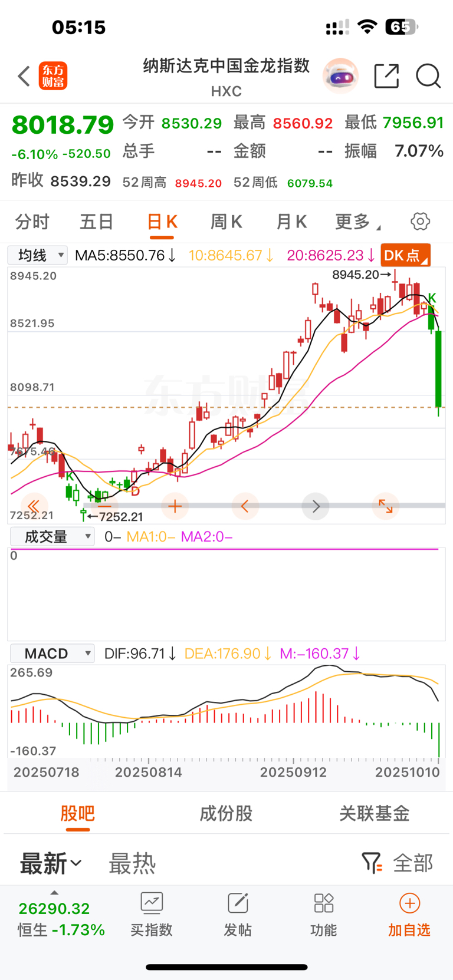The height and width of the screenshot is (980, 453).
Task: Tap the HXC ticker code
Action: pyautogui.click(x=226, y=91)
